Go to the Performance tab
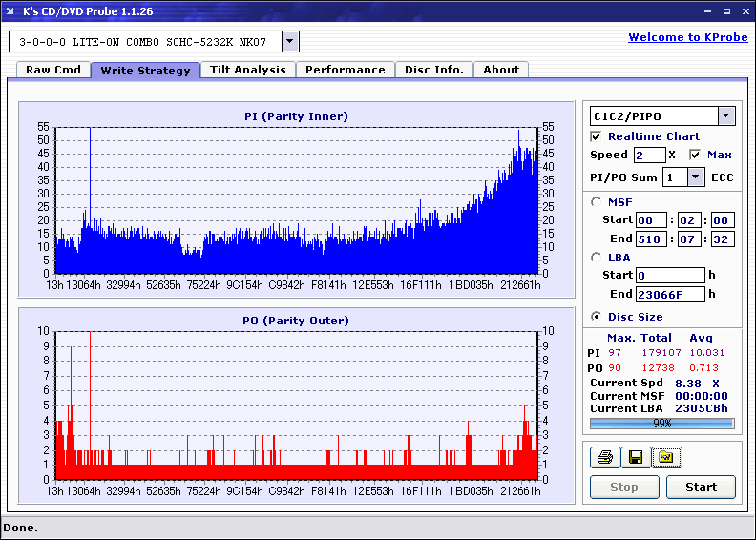The height and width of the screenshot is (540, 756). 346,70
